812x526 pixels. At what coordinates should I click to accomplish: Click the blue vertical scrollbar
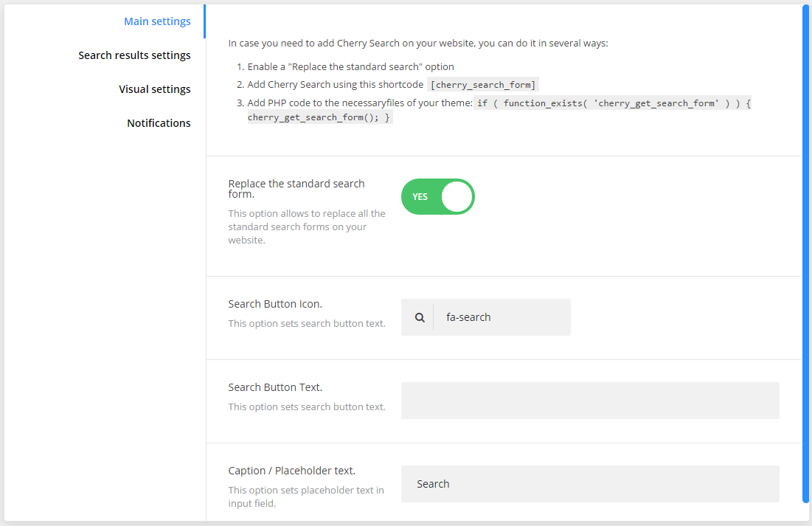(805, 251)
